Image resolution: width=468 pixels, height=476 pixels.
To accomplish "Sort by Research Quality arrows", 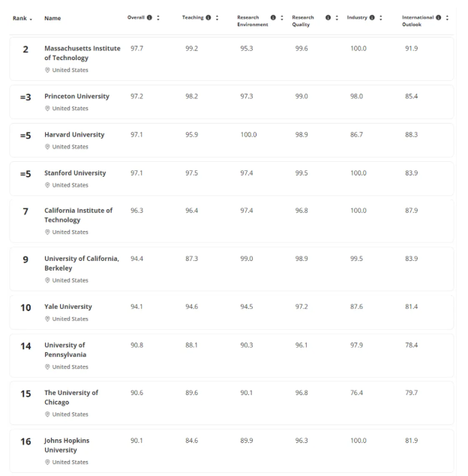I will [337, 17].
